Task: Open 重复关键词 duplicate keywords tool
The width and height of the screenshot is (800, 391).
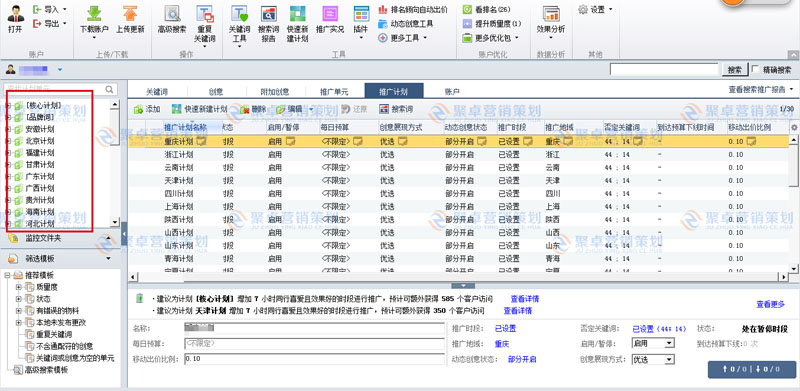Action: (205, 24)
